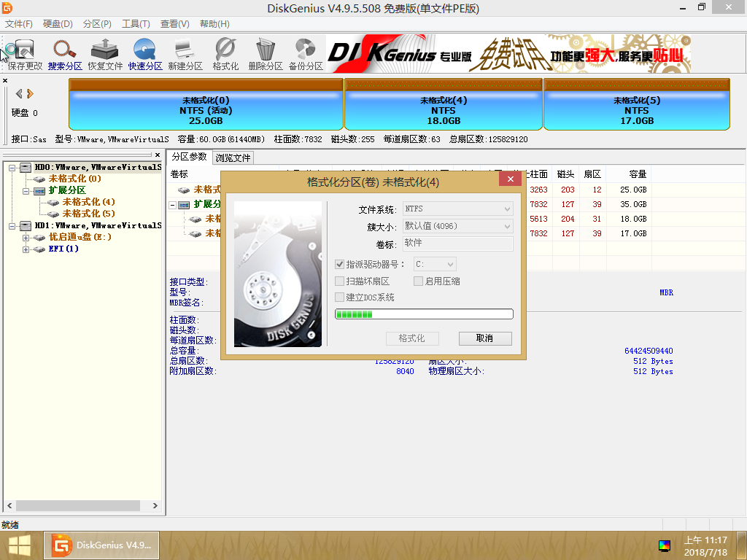Image resolution: width=747 pixels, height=560 pixels.
Task: Click the 格式化 button in the dialog
Action: [x=411, y=338]
